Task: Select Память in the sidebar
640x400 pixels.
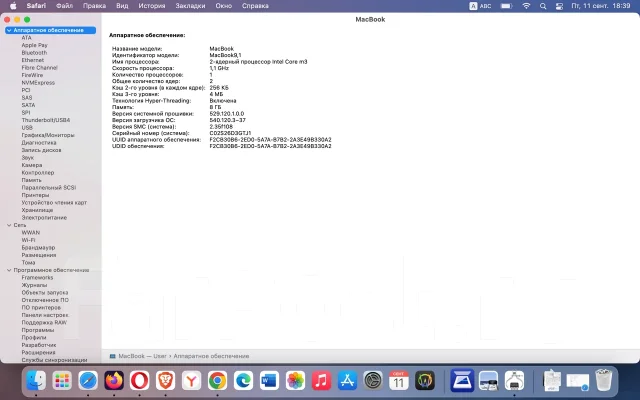Action: (x=31, y=180)
